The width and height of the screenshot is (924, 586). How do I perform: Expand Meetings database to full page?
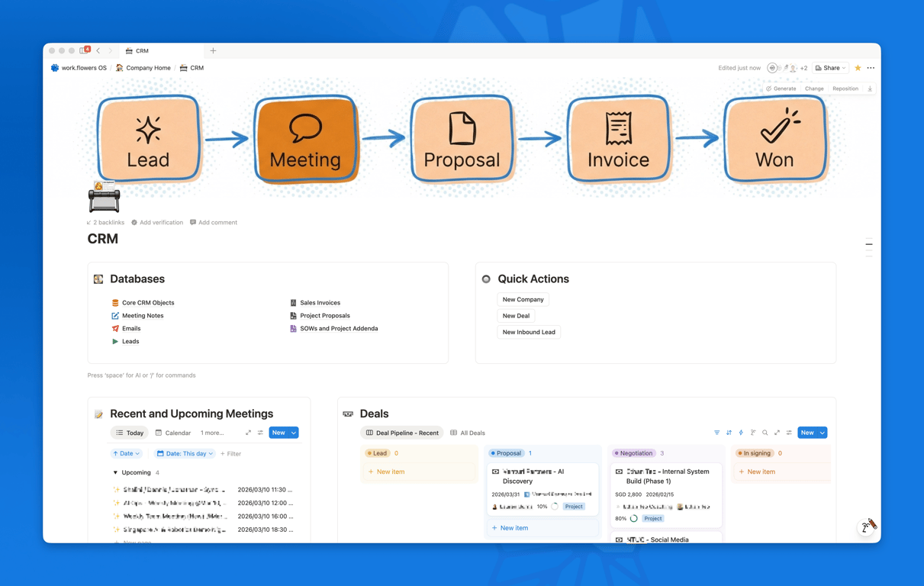click(x=248, y=433)
